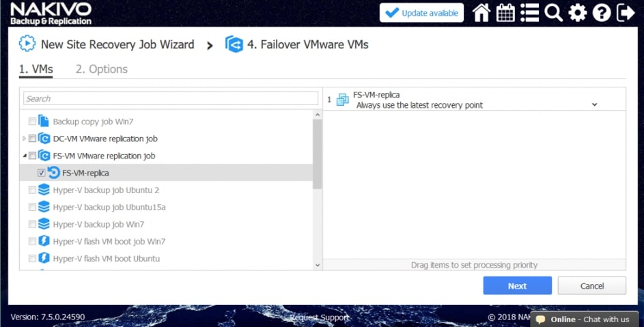This screenshot has width=644, height=327.
Task: Open settings via the gear icon
Action: coord(578,13)
